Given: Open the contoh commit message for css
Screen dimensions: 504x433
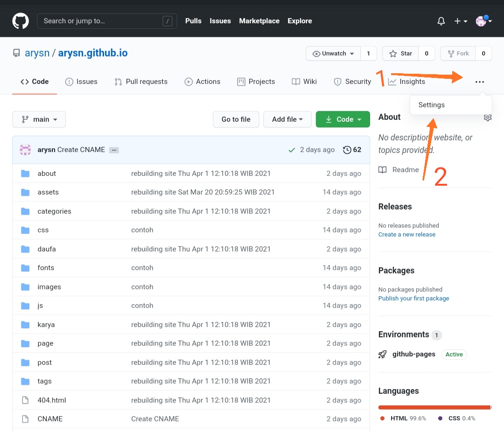Looking at the screenshot, I should point(142,230).
